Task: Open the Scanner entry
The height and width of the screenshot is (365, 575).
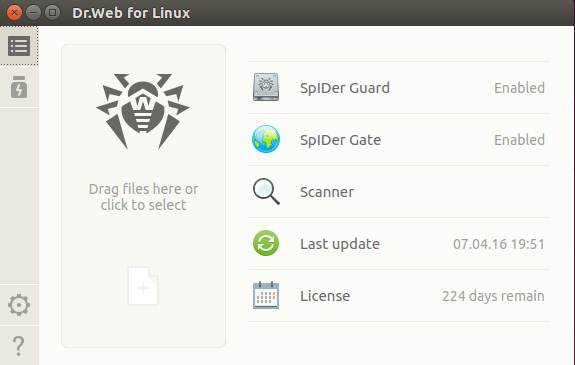Action: 399,192
